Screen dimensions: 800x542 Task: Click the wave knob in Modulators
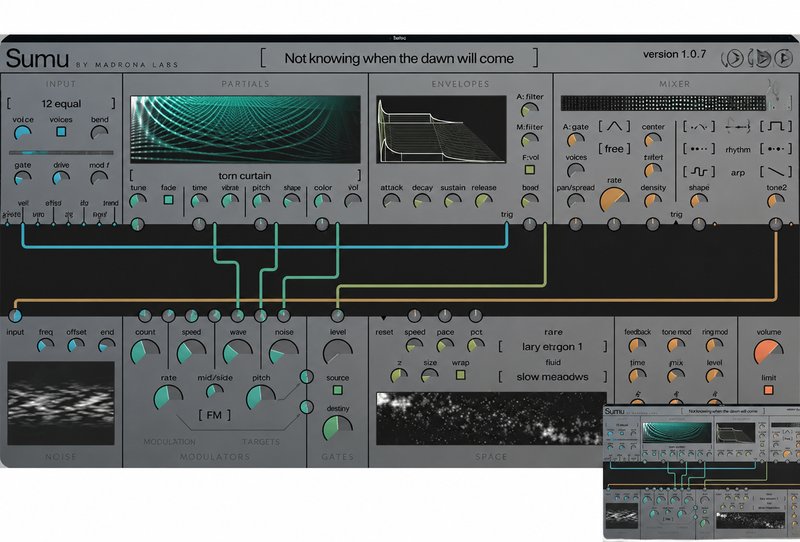(x=238, y=352)
